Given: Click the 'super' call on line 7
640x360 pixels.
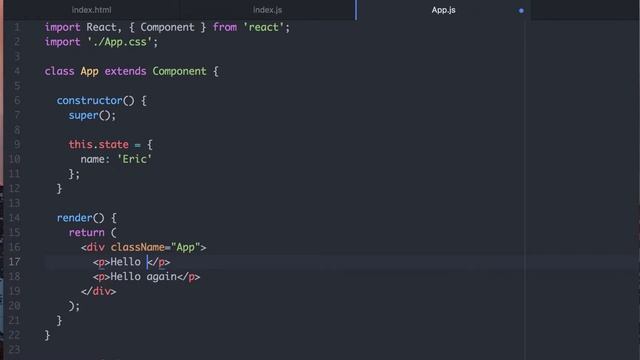Looking at the screenshot, I should [83, 116].
